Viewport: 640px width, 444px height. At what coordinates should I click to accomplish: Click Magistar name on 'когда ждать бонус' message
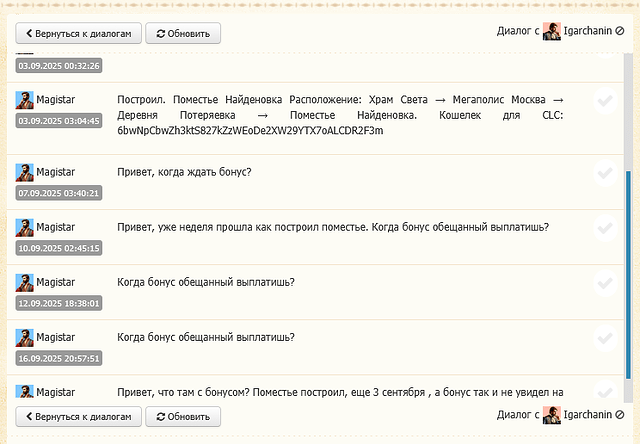coord(56,172)
